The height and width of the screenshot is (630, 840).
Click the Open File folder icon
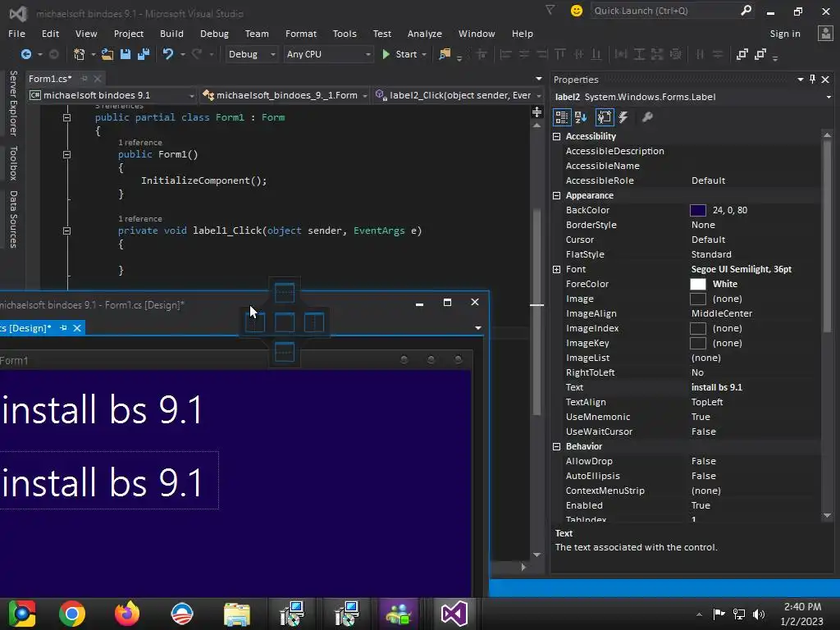click(107, 54)
